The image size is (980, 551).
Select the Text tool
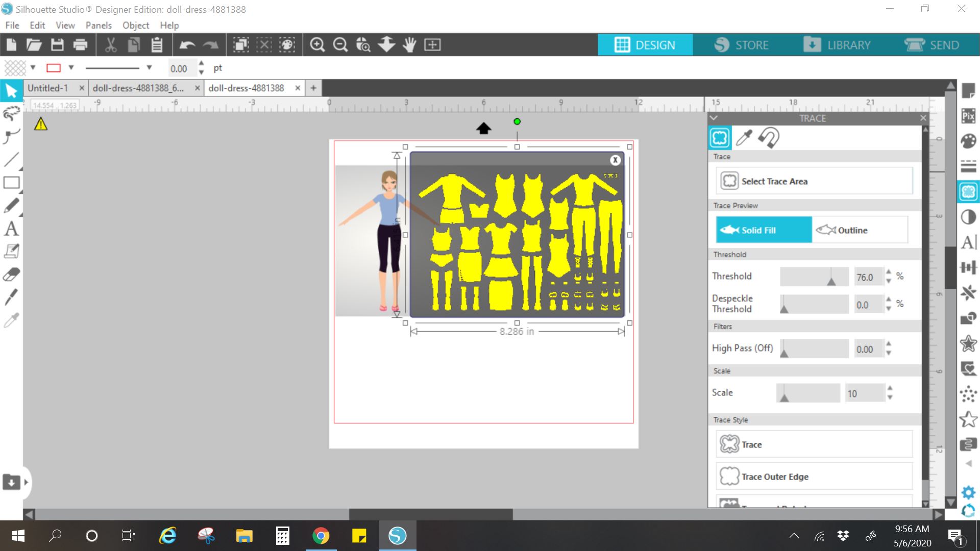(11, 229)
